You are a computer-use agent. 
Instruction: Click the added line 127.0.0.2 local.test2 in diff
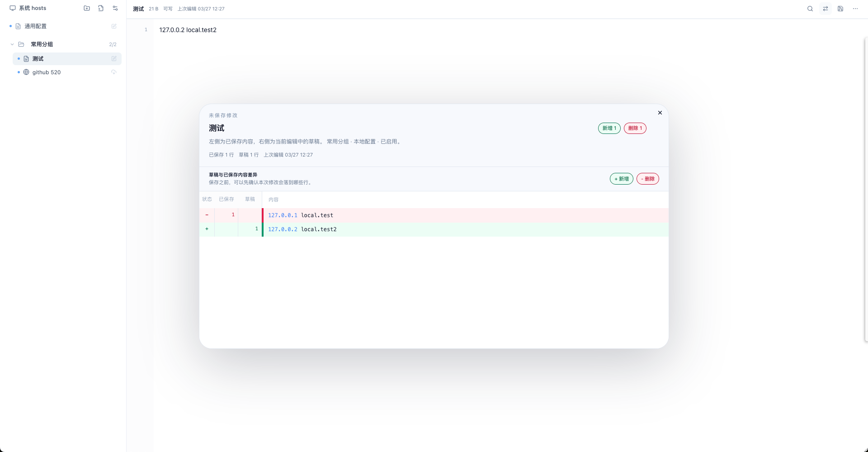[302, 229]
